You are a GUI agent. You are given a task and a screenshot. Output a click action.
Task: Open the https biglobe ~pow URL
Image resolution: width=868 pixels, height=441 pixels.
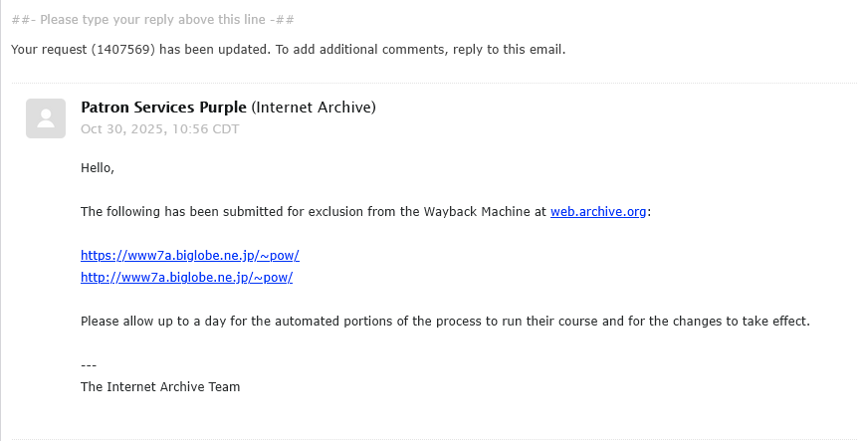pyautogui.click(x=190, y=256)
